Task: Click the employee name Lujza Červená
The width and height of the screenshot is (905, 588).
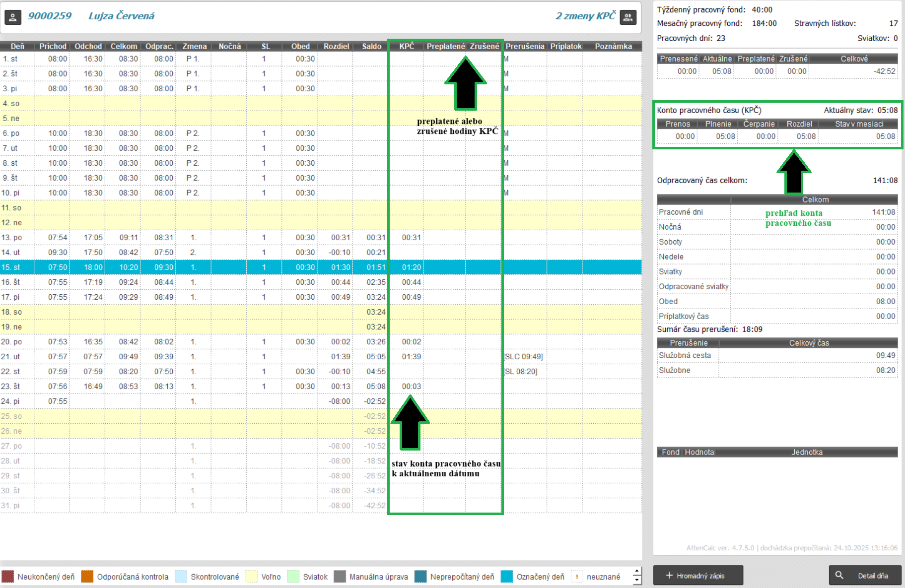Action: (121, 16)
